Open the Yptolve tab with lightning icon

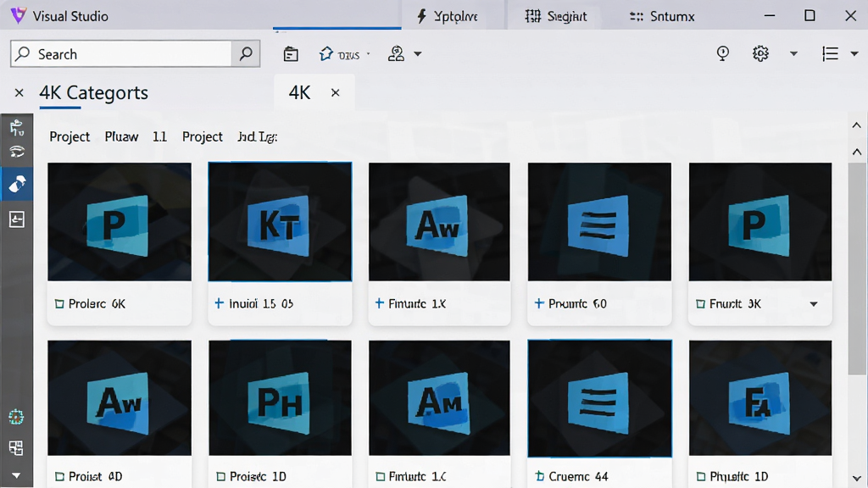click(448, 16)
